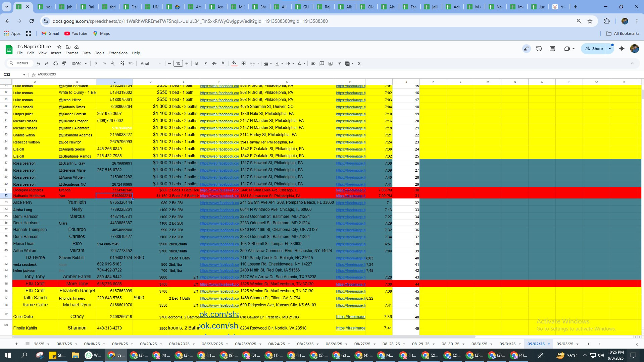Viewport: 644px width, 362px height.
Task: Open the Google account avatar in Sheets
Action: point(634,49)
